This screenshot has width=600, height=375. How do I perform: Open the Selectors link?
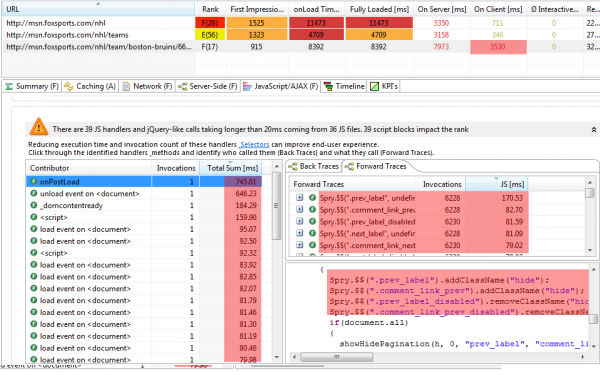[254, 145]
